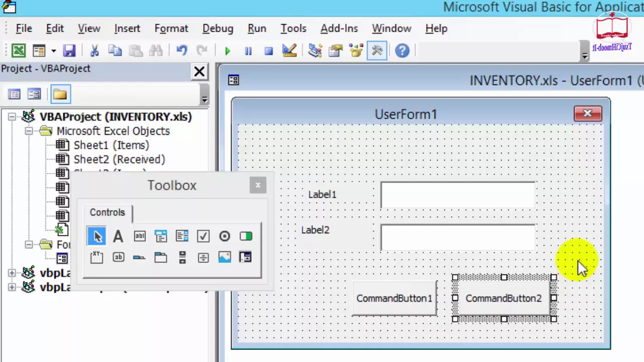Image resolution: width=644 pixels, height=362 pixels.
Task: Open the Insert menu
Action: 127,29
